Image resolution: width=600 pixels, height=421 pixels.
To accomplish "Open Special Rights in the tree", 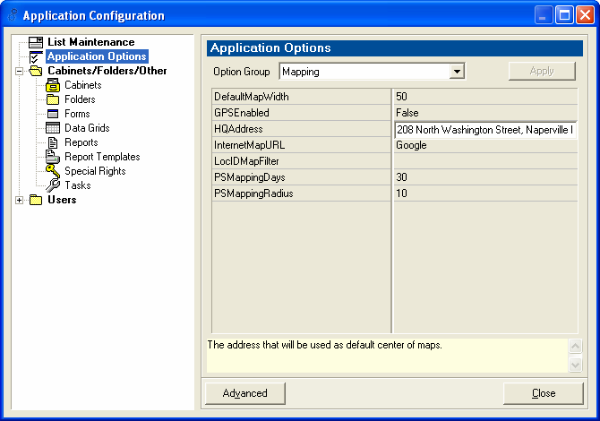I will pyautogui.click(x=95, y=171).
